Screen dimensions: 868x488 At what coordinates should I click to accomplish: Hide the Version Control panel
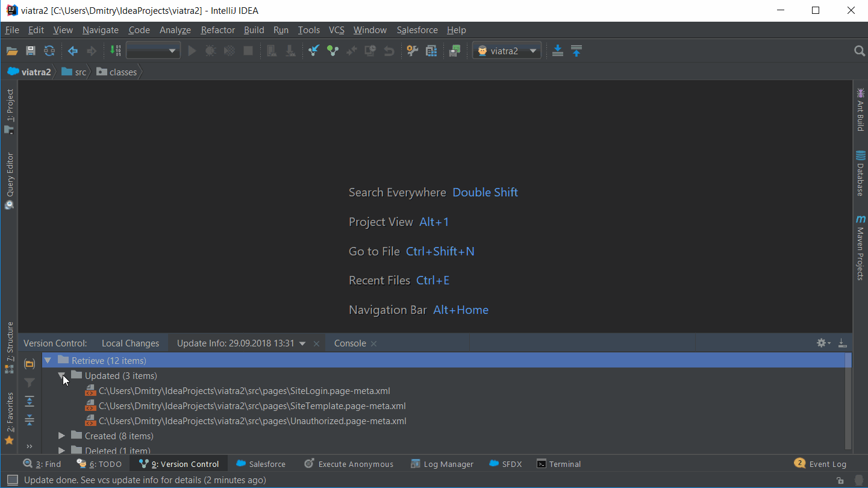[x=842, y=343]
